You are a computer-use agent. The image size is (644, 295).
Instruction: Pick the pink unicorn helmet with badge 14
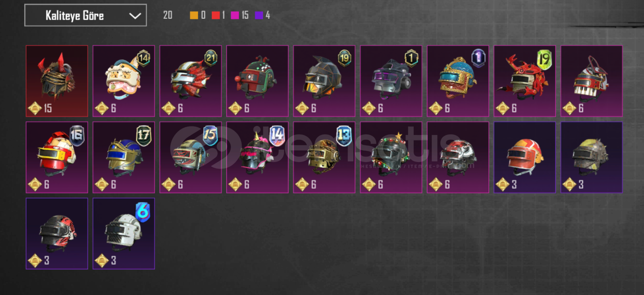(x=257, y=157)
